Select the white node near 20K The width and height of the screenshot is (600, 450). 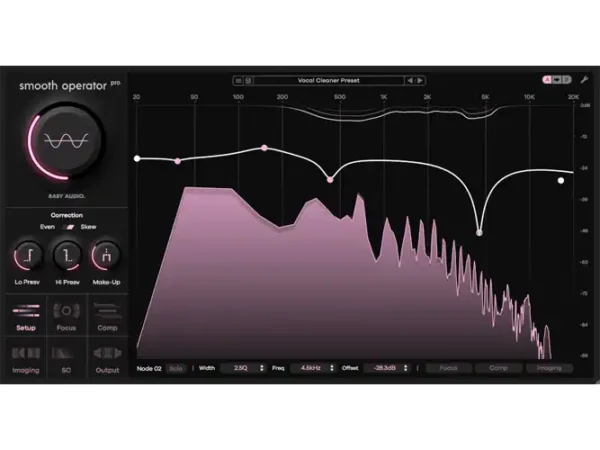pos(561,180)
